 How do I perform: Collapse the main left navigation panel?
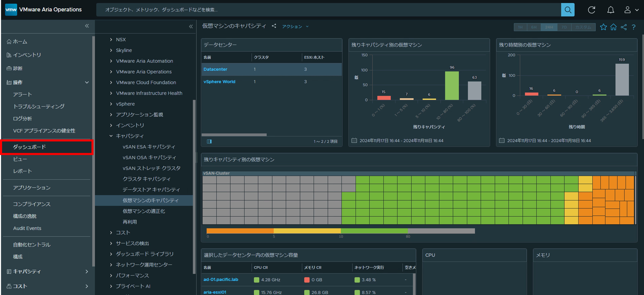(87, 26)
